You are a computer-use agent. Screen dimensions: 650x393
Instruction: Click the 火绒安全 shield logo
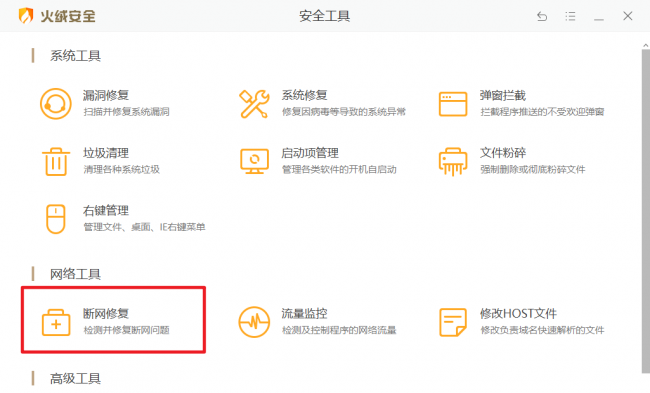(x=26, y=16)
